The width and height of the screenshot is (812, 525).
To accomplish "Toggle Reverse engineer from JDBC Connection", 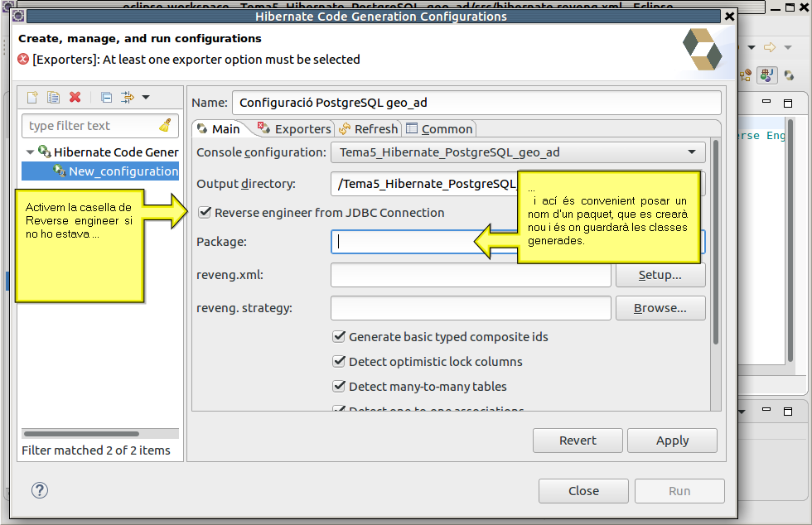I will point(205,212).
